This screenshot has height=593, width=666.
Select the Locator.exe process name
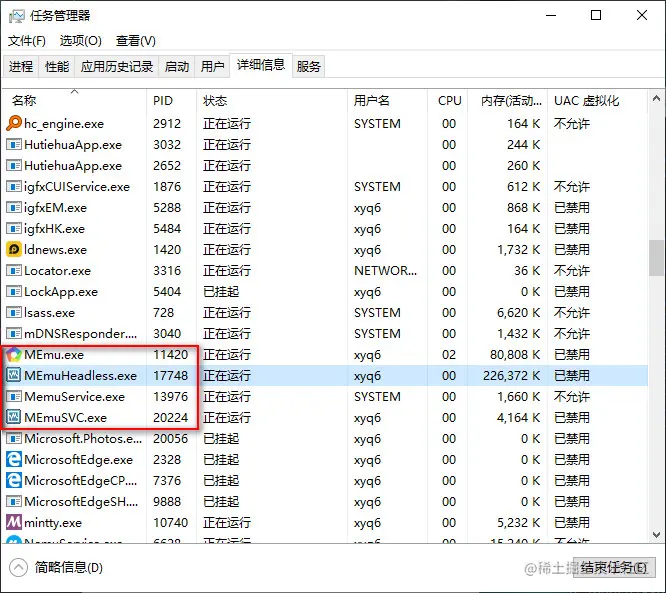[x=57, y=271]
